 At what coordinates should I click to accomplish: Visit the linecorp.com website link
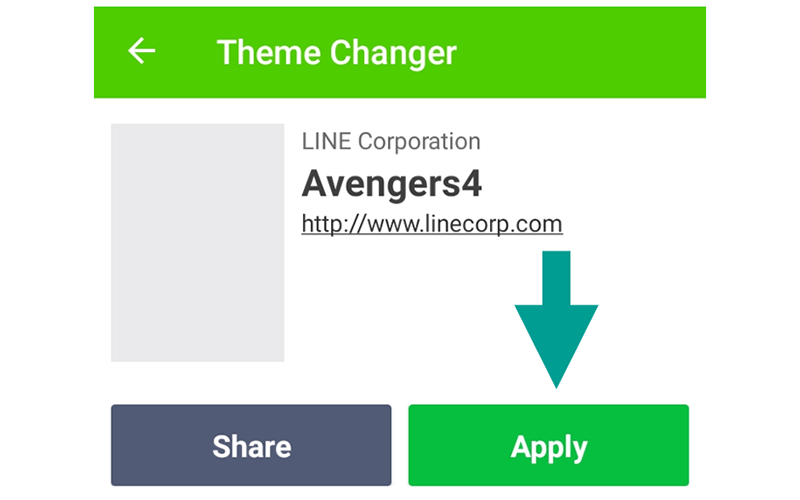(432, 224)
